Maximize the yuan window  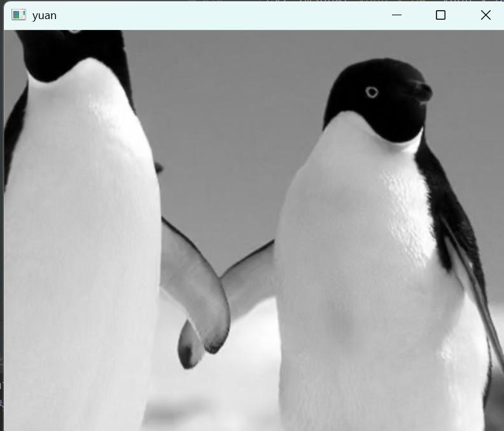(x=440, y=15)
